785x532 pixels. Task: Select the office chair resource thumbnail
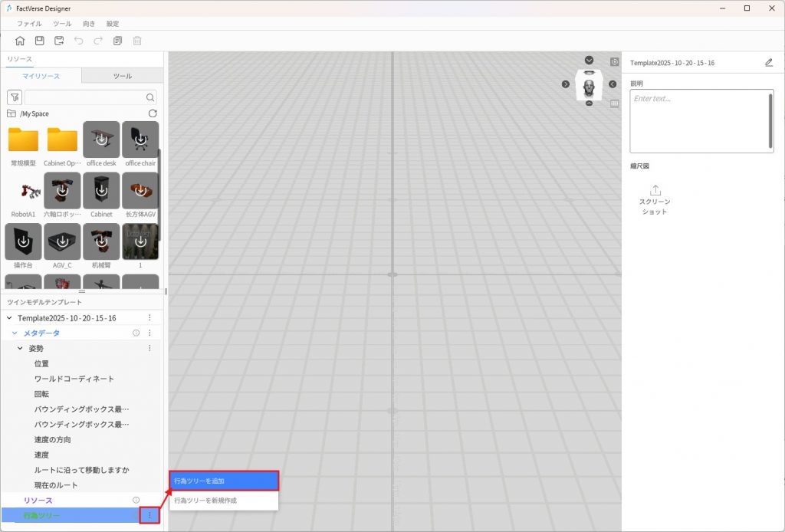[140, 140]
